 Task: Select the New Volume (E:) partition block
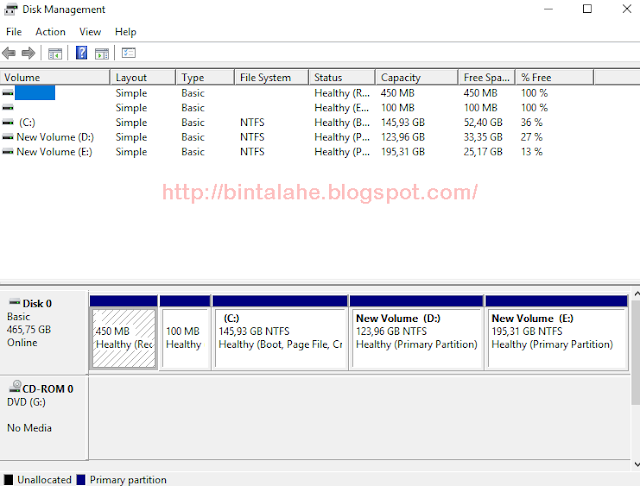point(557,338)
